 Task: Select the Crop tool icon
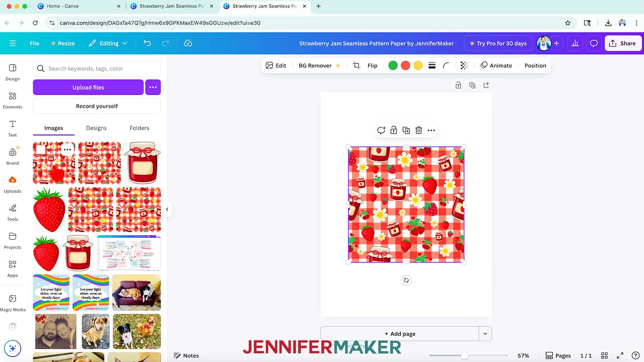[x=356, y=66]
